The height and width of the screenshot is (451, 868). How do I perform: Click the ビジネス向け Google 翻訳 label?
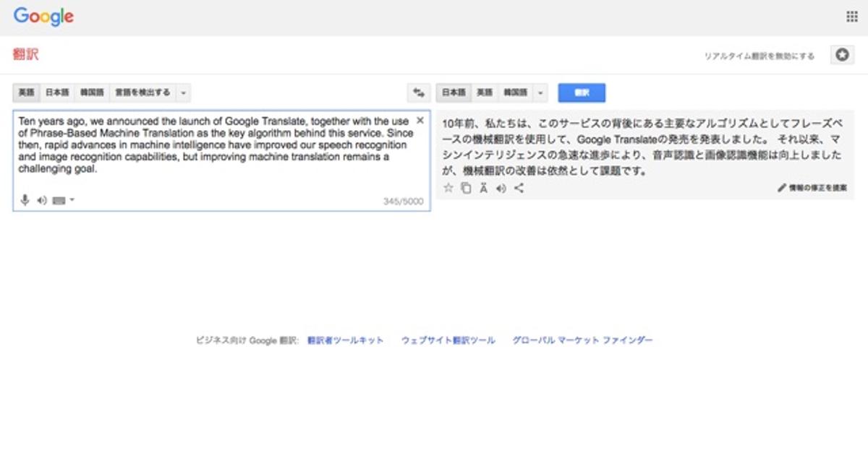coord(247,340)
